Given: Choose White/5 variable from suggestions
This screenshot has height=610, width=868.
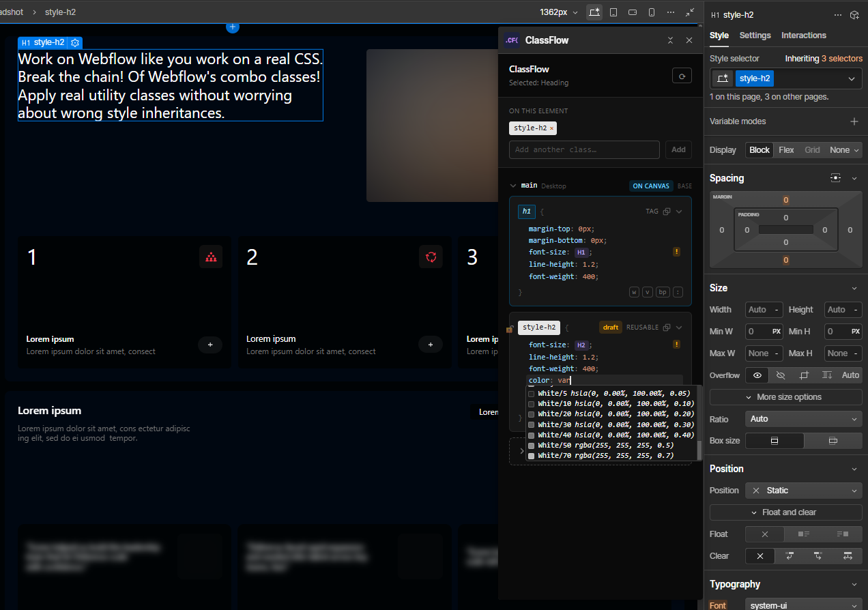Looking at the screenshot, I should click(x=612, y=394).
